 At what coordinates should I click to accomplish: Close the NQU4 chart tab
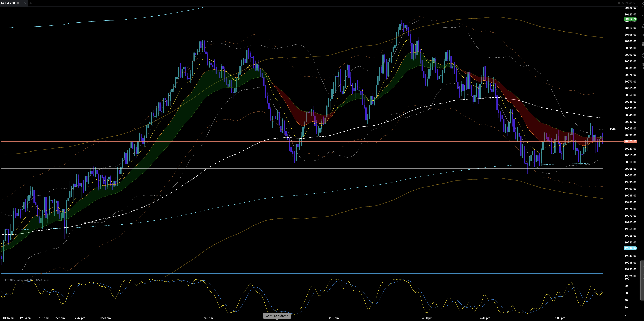tap(25, 3)
